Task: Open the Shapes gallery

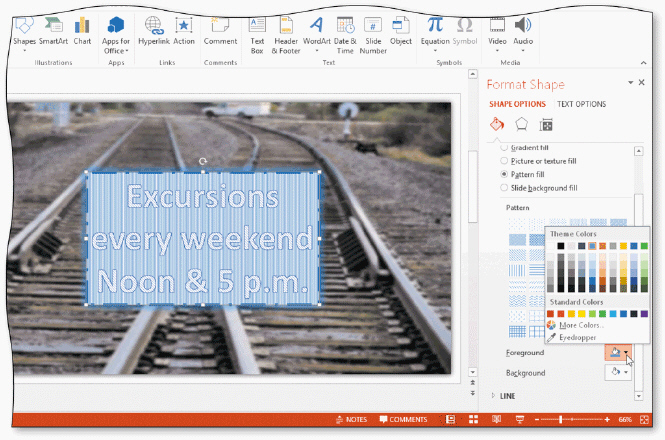Action: [x=24, y=34]
